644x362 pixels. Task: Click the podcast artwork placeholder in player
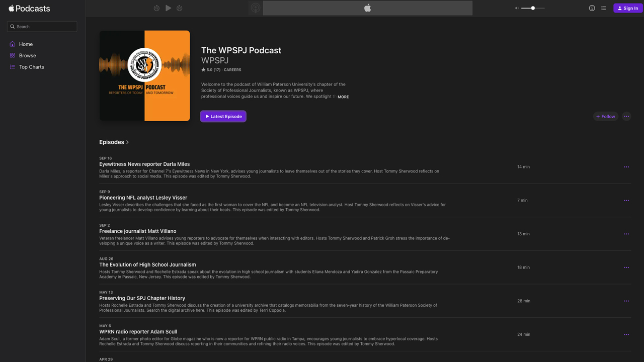[256, 8]
